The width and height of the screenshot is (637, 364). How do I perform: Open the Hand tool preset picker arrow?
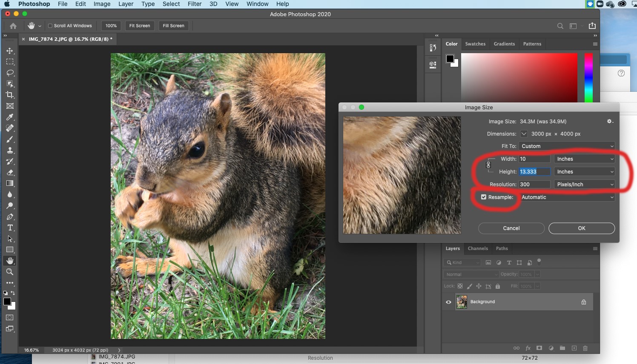(x=40, y=26)
